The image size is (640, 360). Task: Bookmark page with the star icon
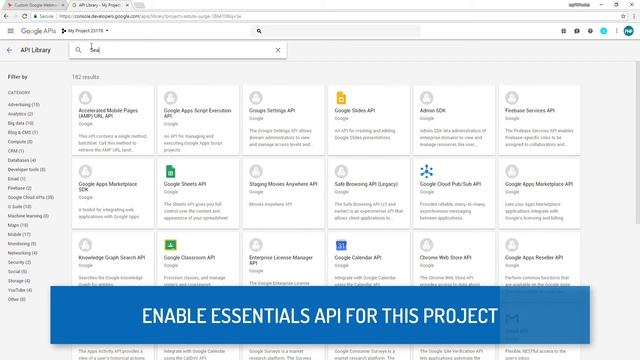[623, 16]
